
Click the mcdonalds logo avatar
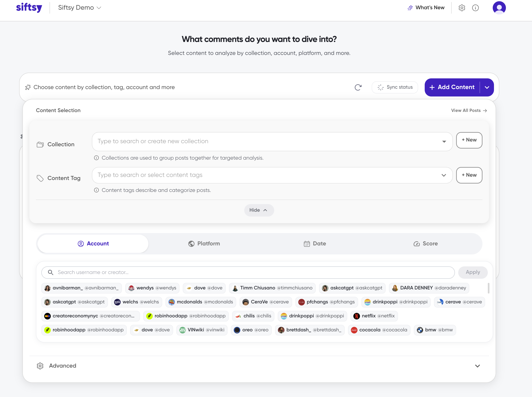pos(171,302)
